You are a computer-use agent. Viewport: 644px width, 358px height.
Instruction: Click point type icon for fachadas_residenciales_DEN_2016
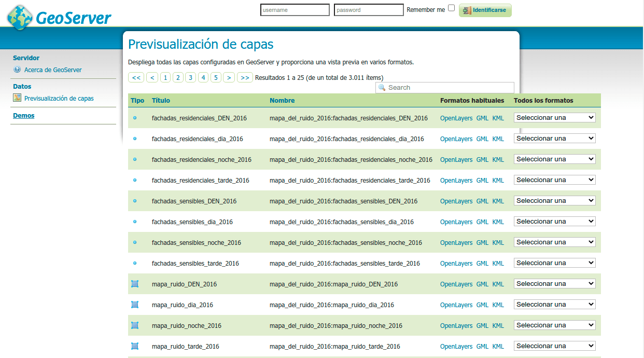coord(135,118)
